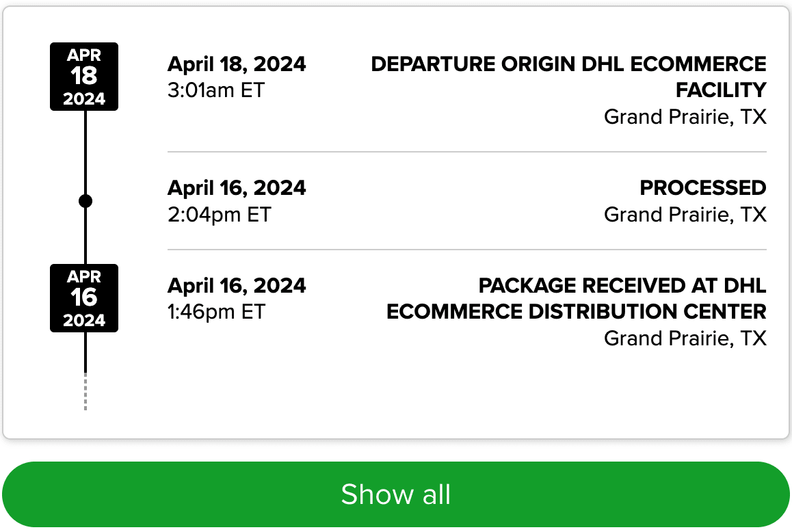
Task: Click the dashed timeline continuation marker
Action: 84,390
